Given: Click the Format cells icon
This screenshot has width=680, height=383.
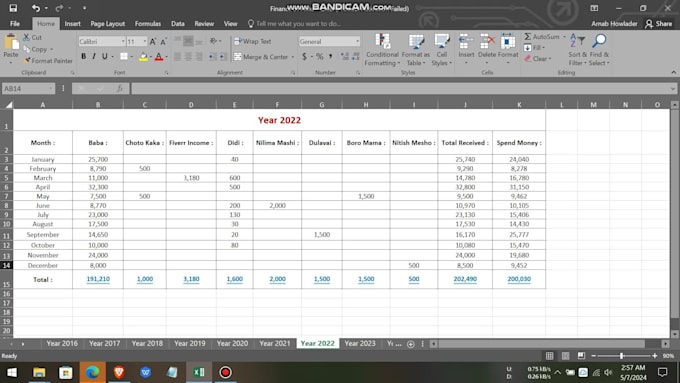Looking at the screenshot, I should (x=507, y=41).
